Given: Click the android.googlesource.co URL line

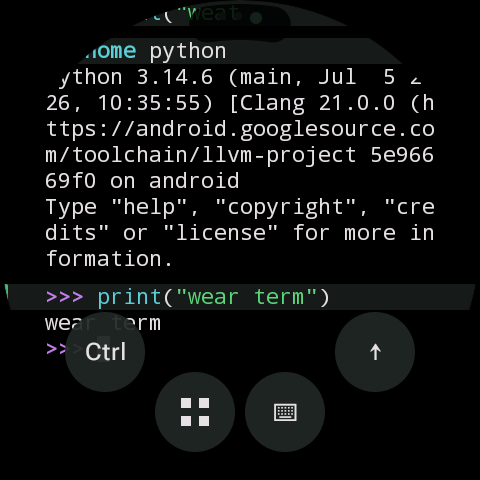Looking at the screenshot, I should point(240,129).
